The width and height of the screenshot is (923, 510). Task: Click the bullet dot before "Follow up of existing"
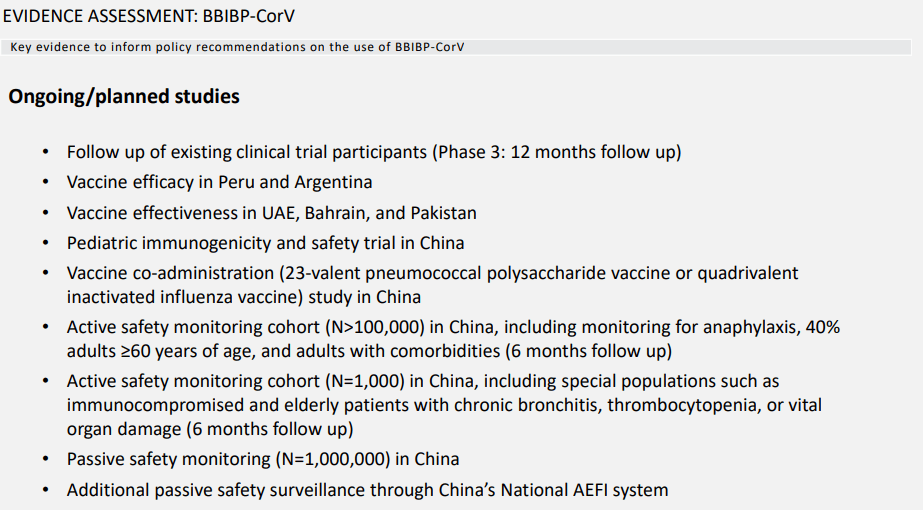point(46,154)
